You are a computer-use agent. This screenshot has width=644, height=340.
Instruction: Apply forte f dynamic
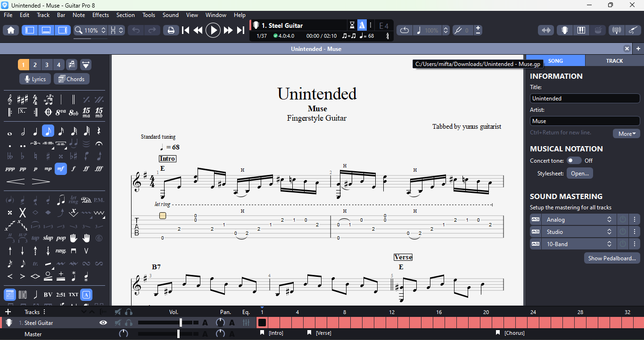tap(74, 169)
